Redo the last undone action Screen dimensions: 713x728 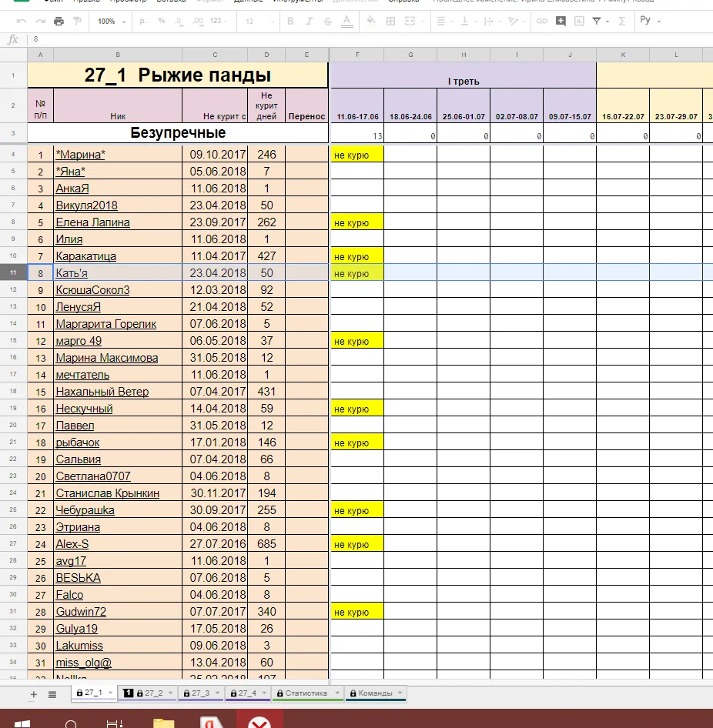(40, 22)
